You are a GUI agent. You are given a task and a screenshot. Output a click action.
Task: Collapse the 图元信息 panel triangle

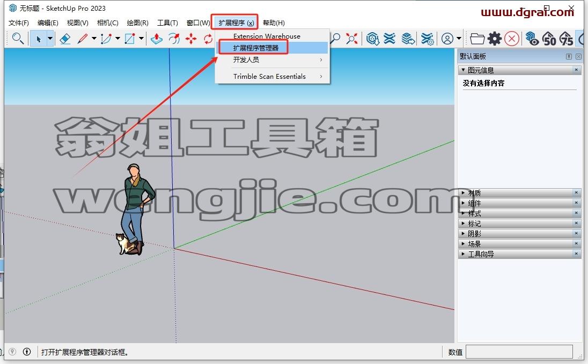tap(463, 70)
